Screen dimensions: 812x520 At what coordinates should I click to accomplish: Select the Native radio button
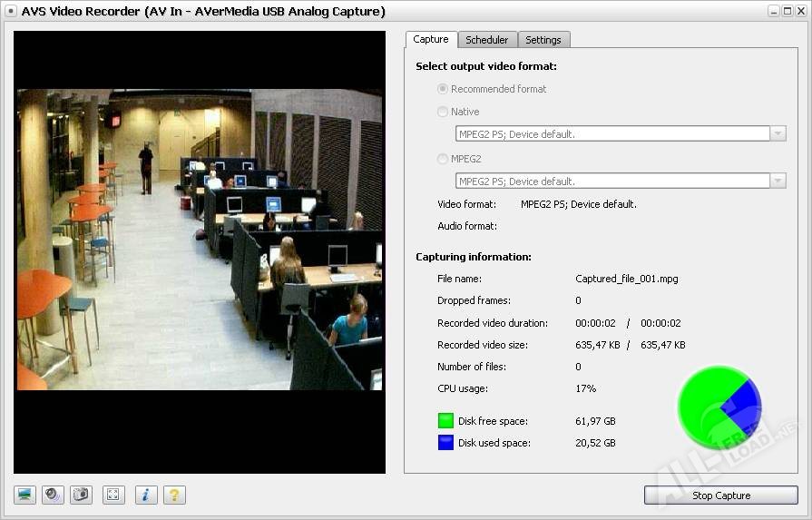click(442, 112)
